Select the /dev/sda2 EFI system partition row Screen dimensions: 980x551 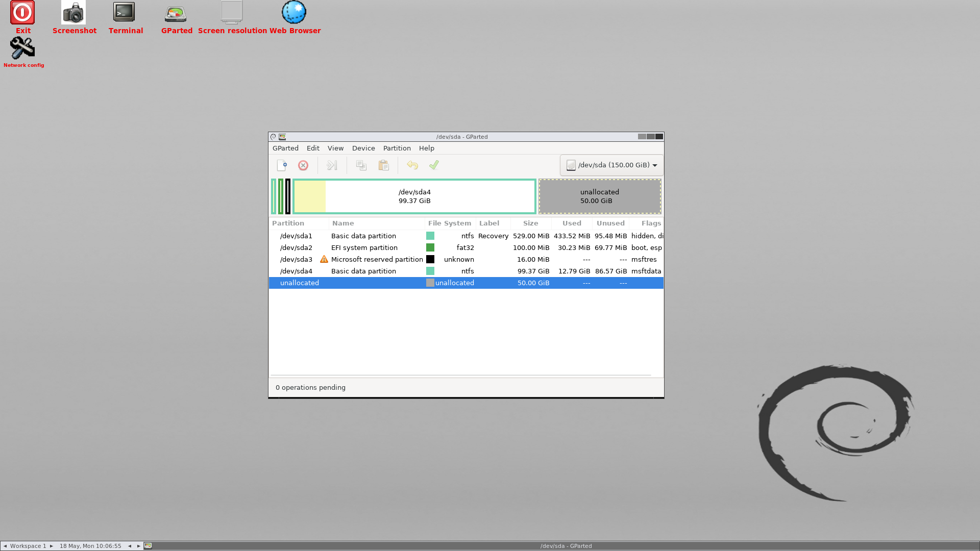(x=408, y=247)
